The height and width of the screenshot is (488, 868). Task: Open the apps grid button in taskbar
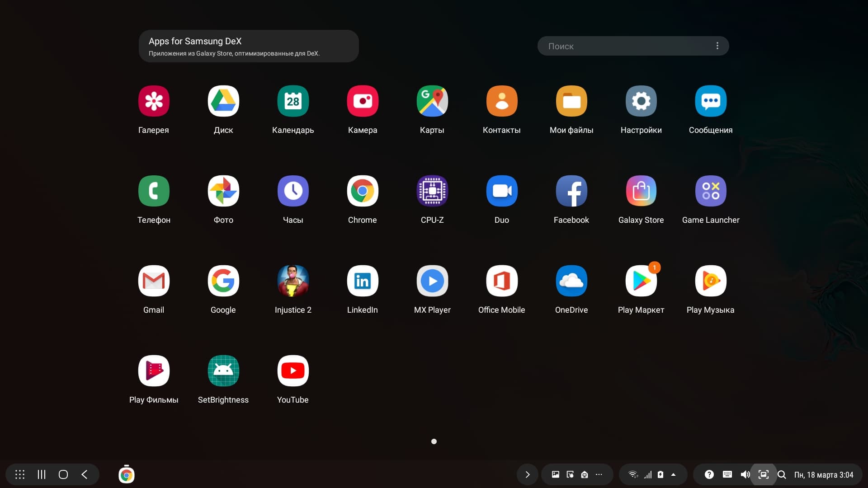click(20, 474)
